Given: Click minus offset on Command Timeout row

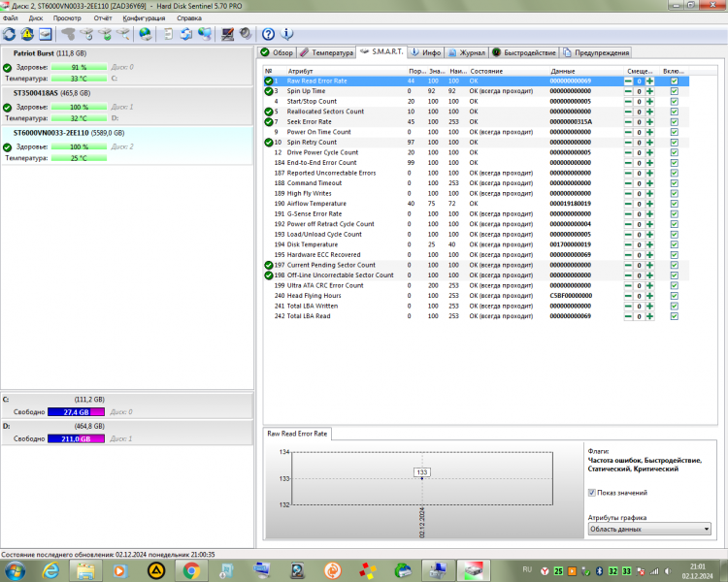Looking at the screenshot, I should (628, 183).
